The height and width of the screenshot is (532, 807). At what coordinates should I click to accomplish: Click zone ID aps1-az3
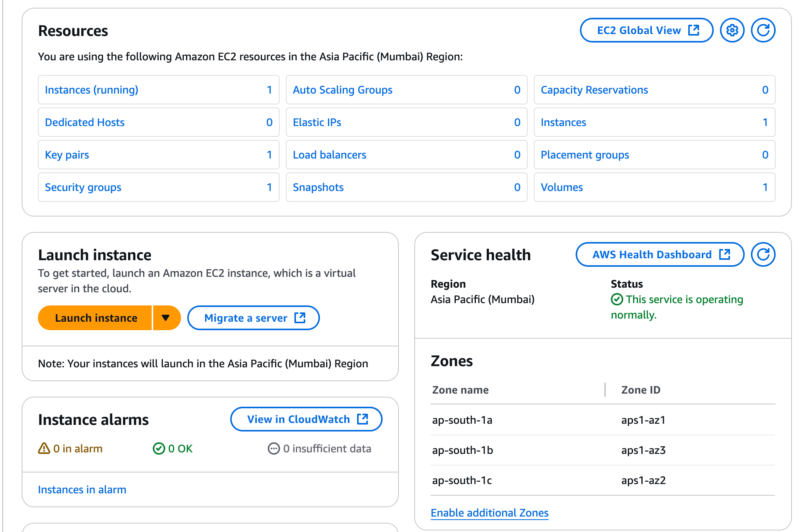(643, 450)
